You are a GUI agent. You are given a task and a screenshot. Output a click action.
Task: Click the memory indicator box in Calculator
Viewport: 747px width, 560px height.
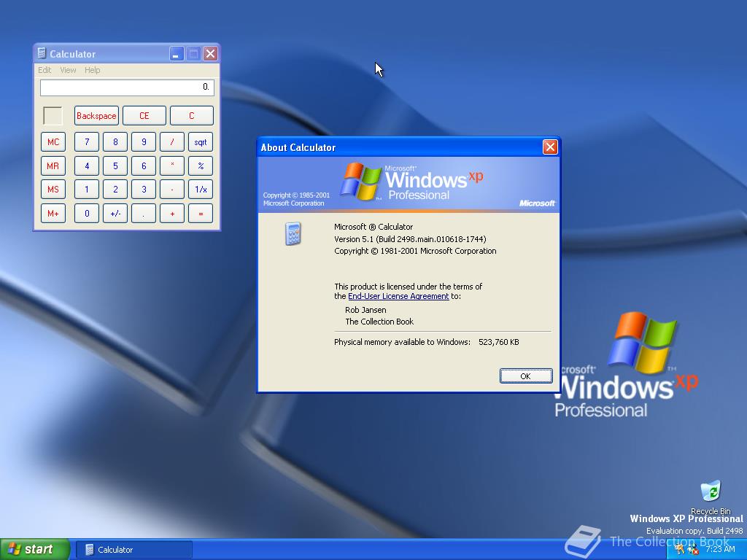53,116
